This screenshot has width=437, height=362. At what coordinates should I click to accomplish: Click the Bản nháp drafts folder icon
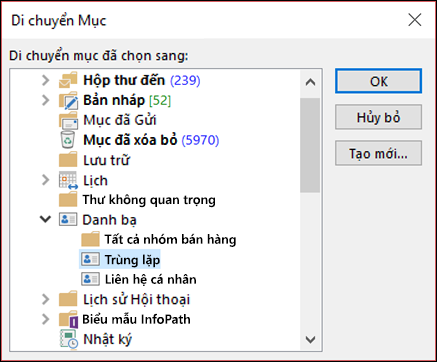click(x=68, y=100)
